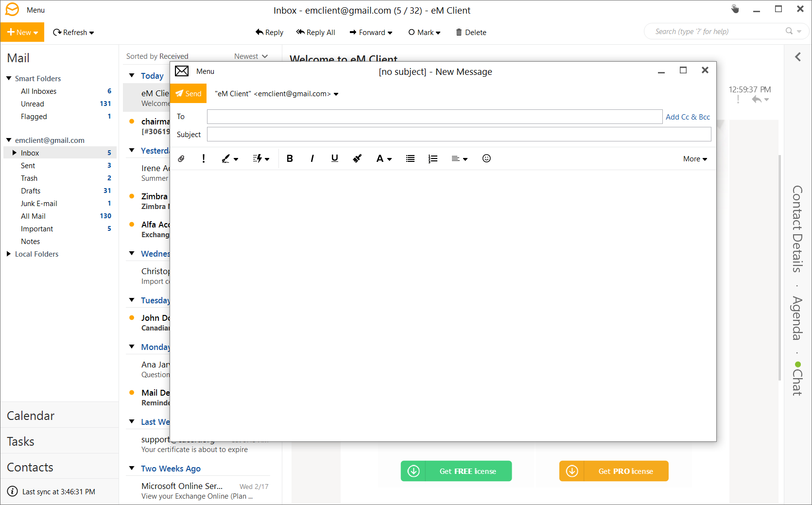
Task: Toggle underline formatting
Action: (x=334, y=158)
